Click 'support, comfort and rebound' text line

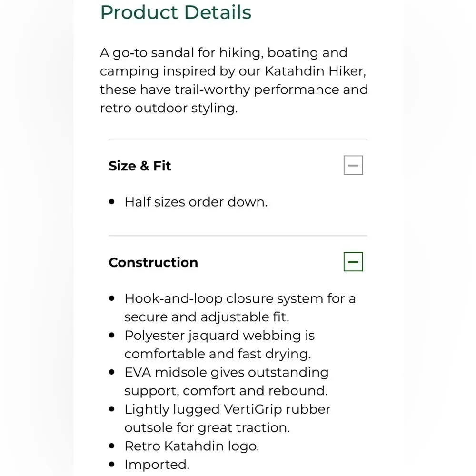[x=226, y=391]
